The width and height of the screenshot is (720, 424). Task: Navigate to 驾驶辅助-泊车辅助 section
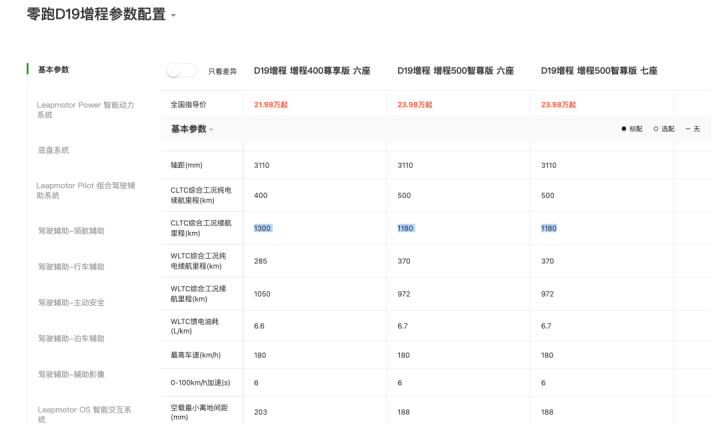(x=71, y=339)
